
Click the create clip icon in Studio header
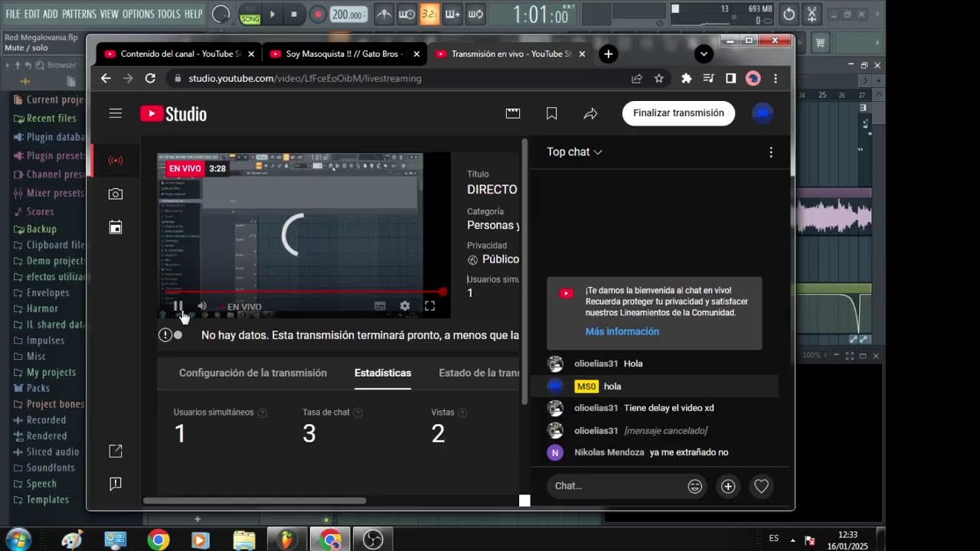[513, 113]
